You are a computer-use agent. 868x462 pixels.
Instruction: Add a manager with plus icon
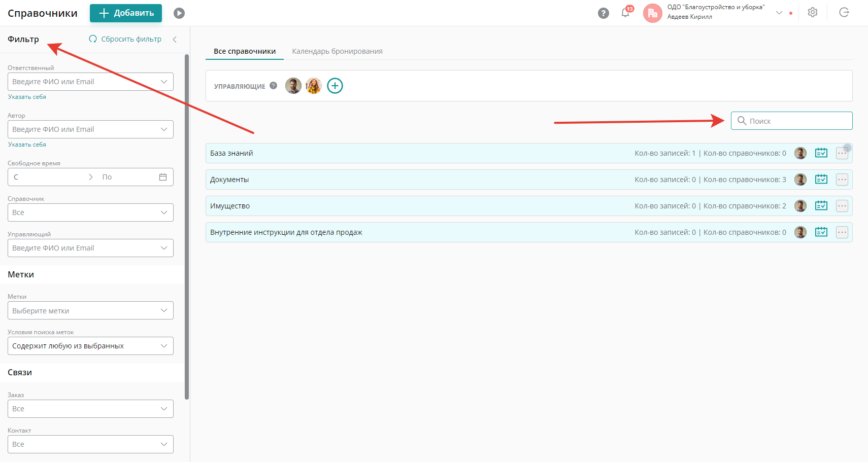tap(335, 86)
